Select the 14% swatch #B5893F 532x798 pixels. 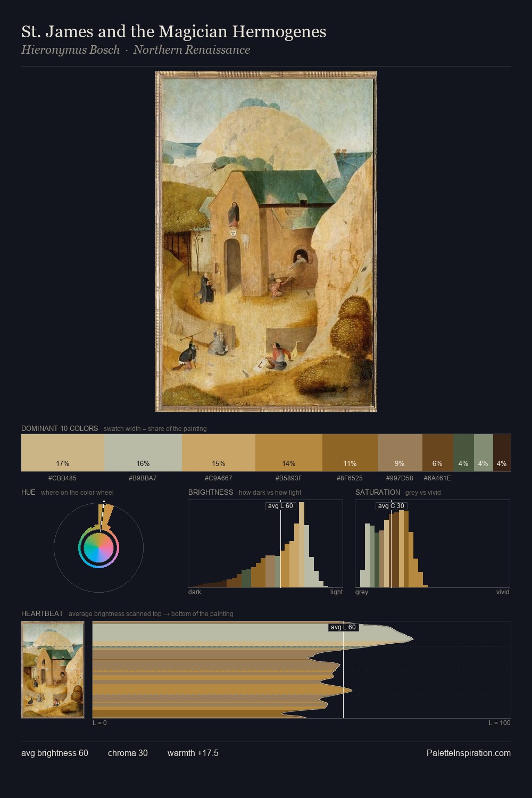[289, 453]
